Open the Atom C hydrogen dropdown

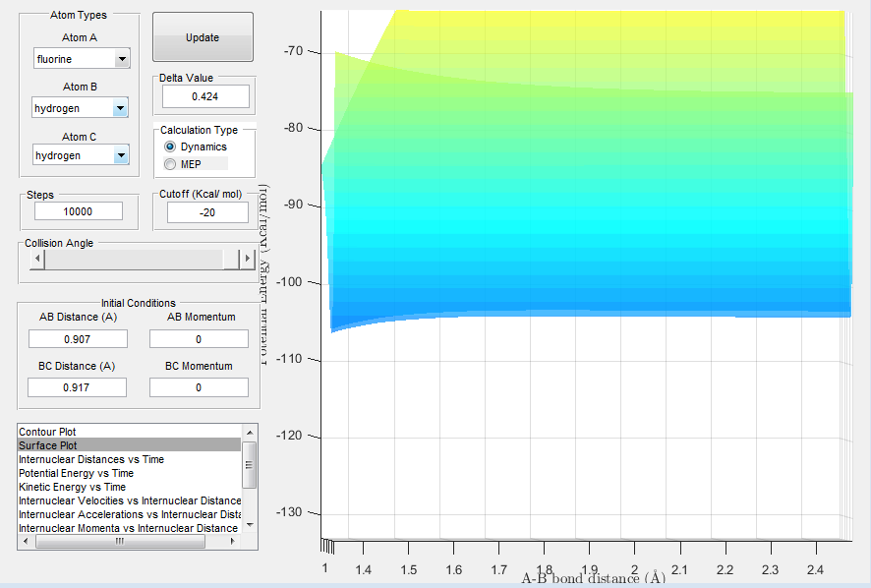(81, 155)
